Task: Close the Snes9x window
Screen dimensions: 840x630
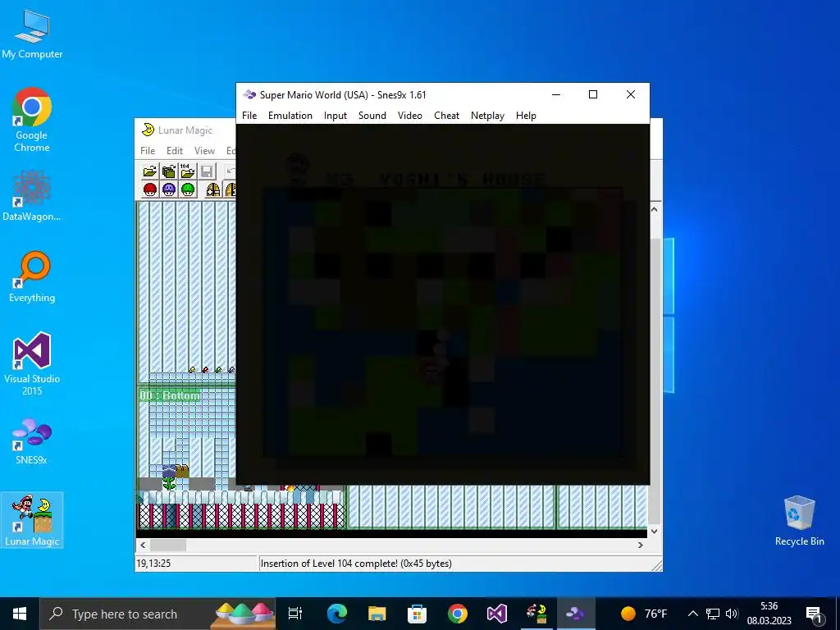Action: click(x=631, y=95)
